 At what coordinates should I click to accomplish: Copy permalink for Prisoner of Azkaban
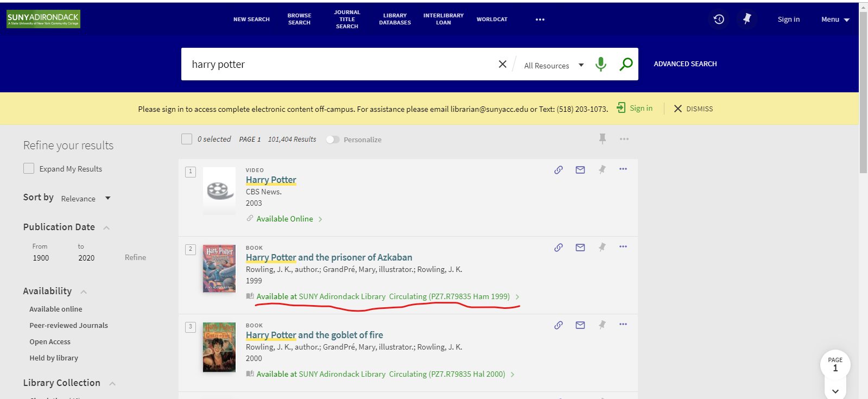pos(559,248)
